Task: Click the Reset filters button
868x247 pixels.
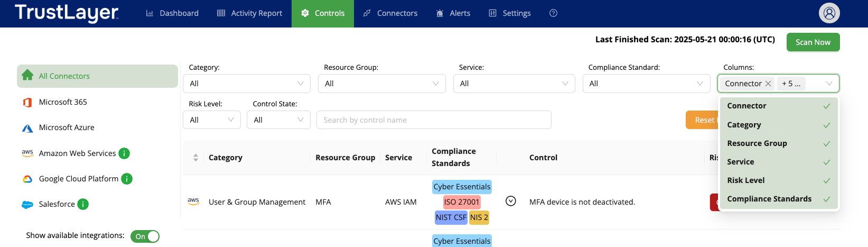Action: [703, 120]
